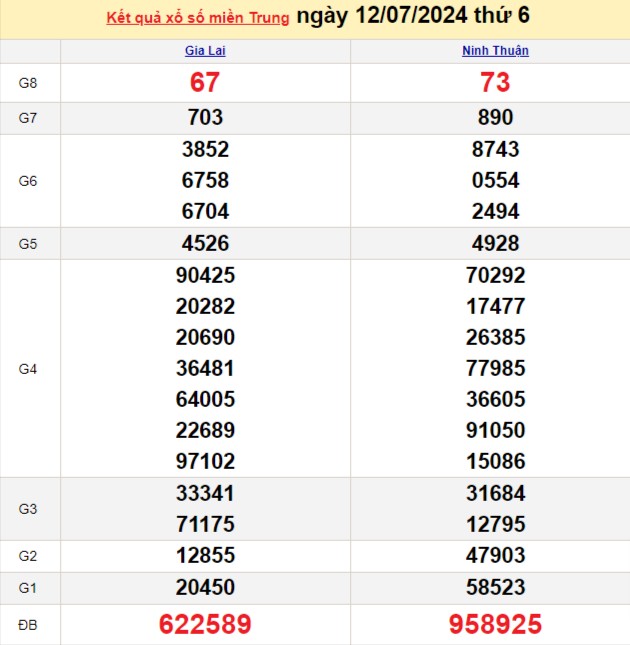This screenshot has width=630, height=645.
Task: Select Ninh Thuận special prize number 958925
Action: click(495, 625)
